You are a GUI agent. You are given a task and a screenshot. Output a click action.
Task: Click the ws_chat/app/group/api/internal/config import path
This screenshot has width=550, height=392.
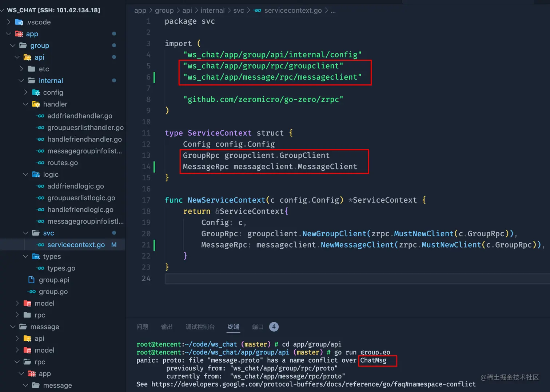272,55
